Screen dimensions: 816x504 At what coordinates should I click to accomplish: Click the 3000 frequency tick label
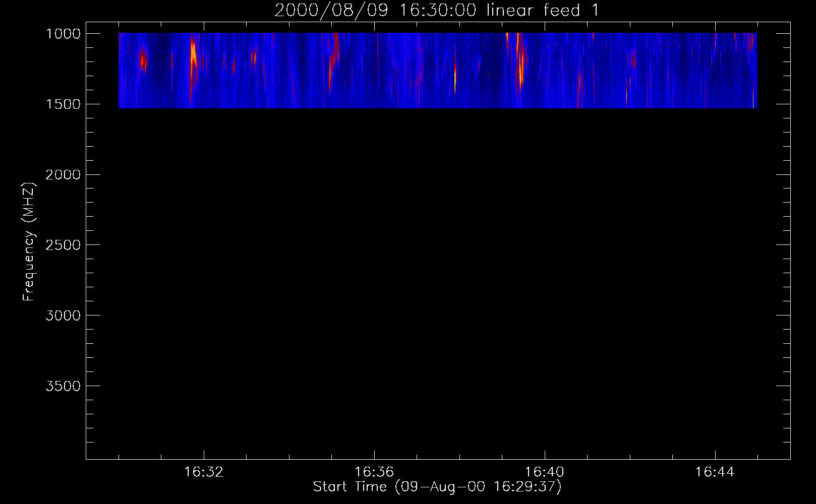coord(63,316)
